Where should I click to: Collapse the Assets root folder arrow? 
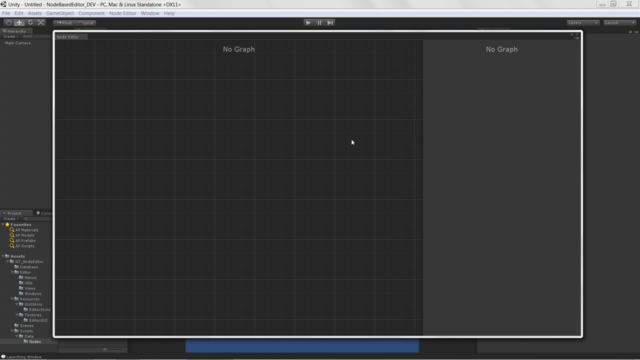3,256
